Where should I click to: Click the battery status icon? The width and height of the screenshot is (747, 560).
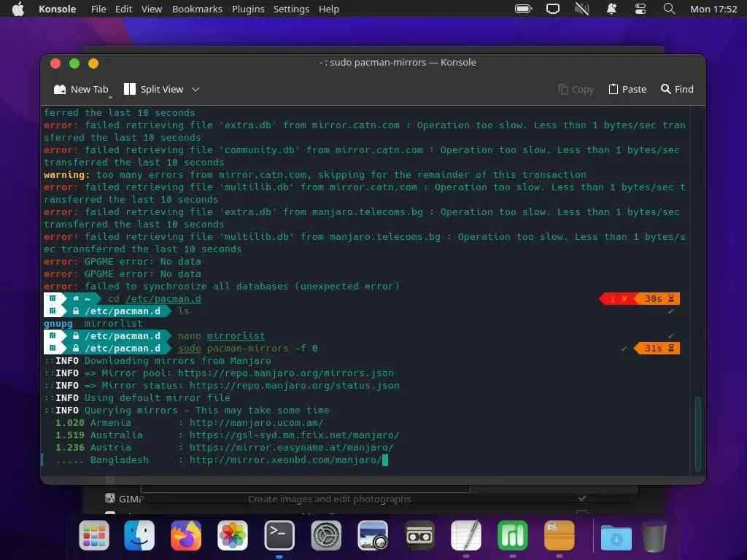coord(524,9)
